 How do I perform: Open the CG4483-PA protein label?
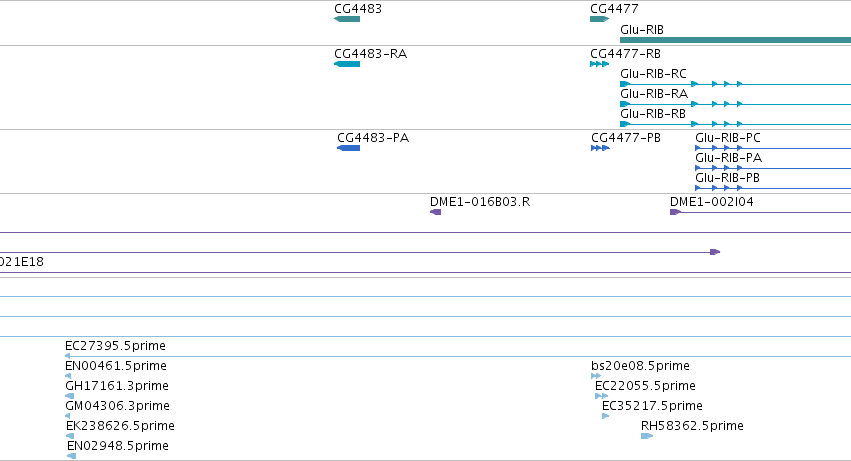373,138
